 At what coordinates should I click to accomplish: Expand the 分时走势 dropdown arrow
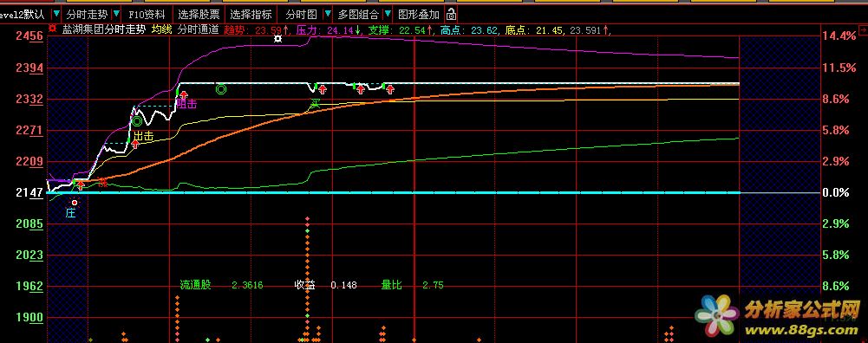115,14
